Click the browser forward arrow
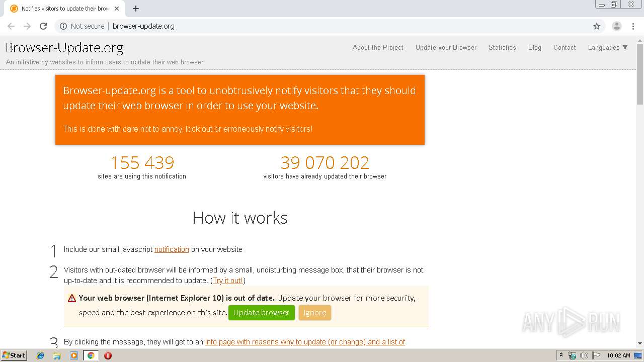Screen dimensions: 644x362 pyautogui.click(x=27, y=26)
